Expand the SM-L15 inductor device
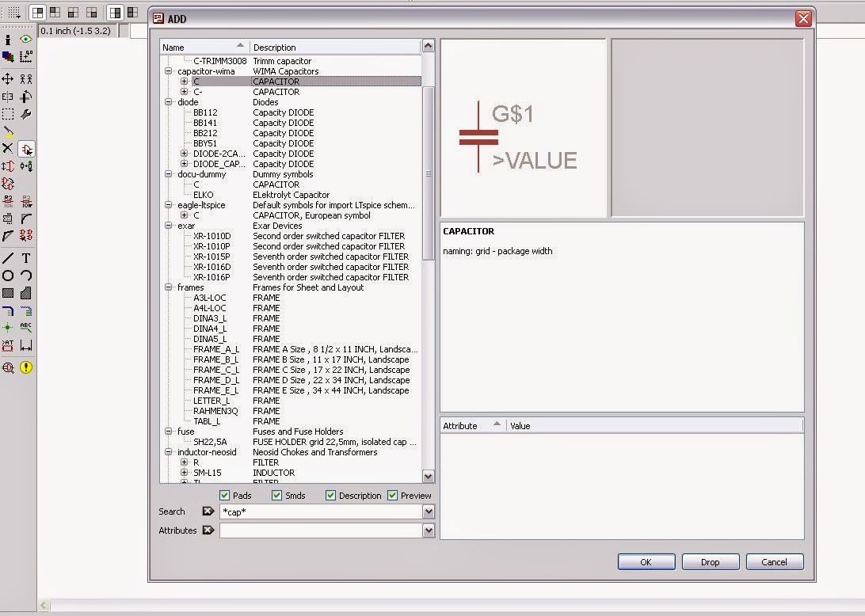865x616 pixels. pos(185,473)
